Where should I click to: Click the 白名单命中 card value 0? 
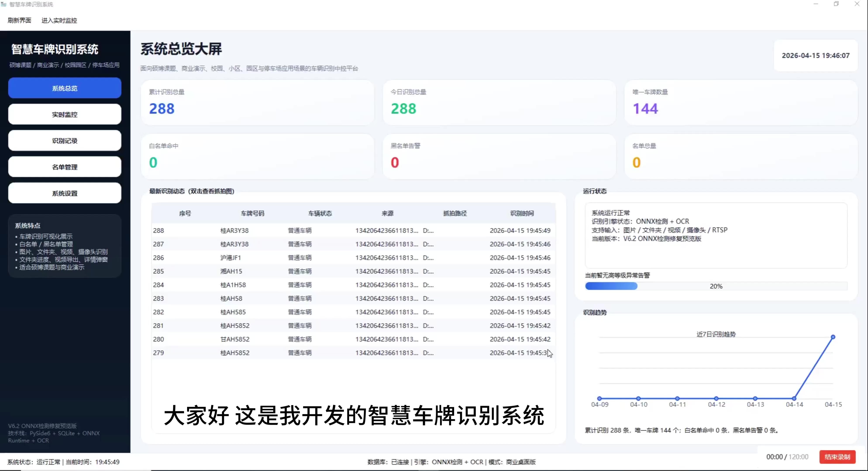pos(153,162)
